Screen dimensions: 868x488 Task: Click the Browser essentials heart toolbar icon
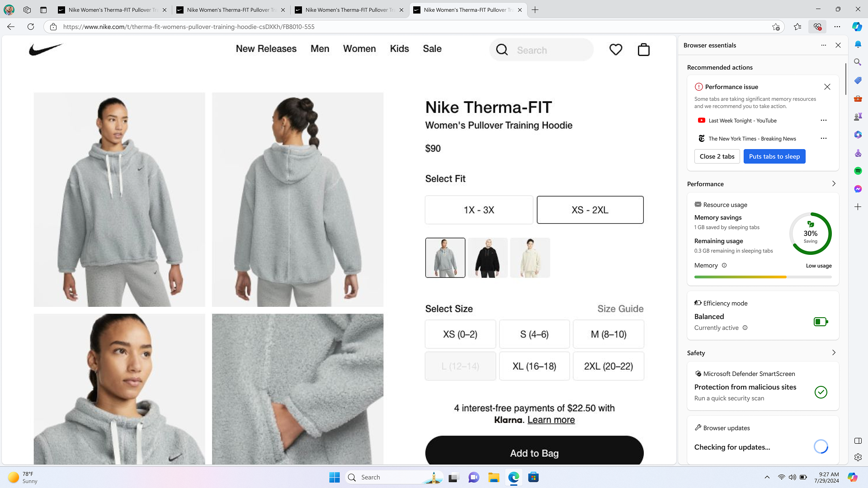coord(817,27)
